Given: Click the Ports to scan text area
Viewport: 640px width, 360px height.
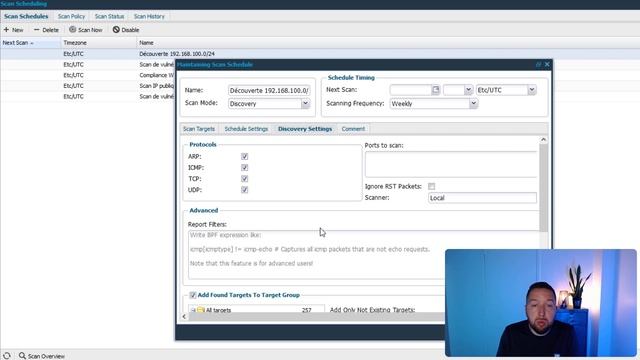Looking at the screenshot, I should tap(451, 164).
